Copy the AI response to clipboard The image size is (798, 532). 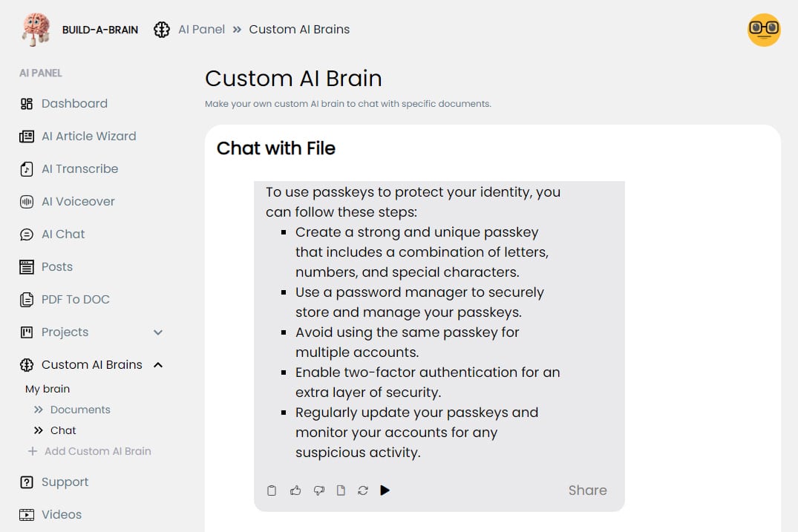pyautogui.click(x=272, y=490)
